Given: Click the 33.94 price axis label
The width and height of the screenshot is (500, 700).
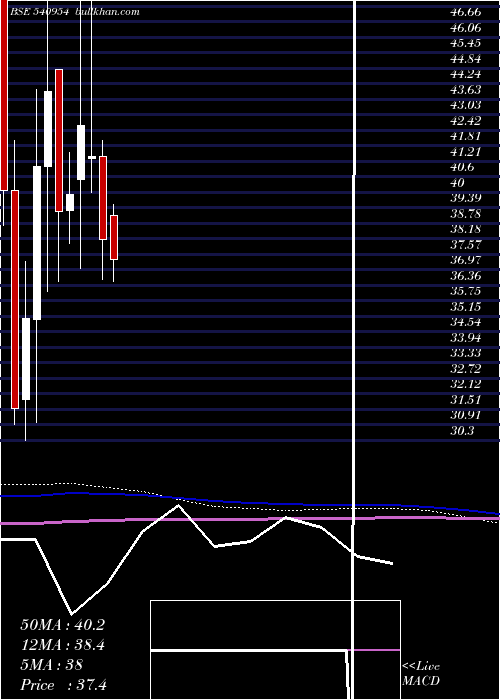Looking at the screenshot, I should pyautogui.click(x=466, y=337).
